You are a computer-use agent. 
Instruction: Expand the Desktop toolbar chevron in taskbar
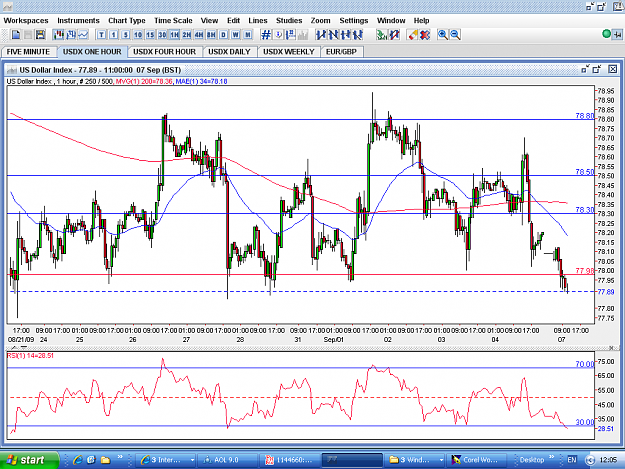552,457
